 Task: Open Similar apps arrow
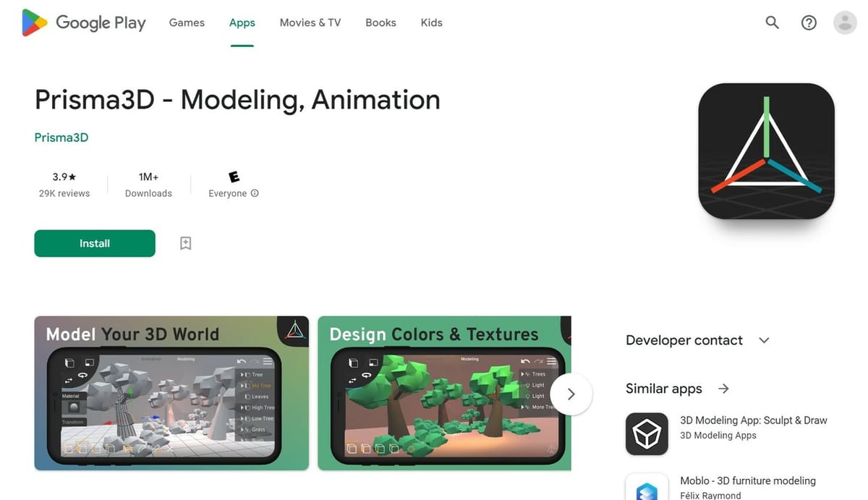point(723,389)
